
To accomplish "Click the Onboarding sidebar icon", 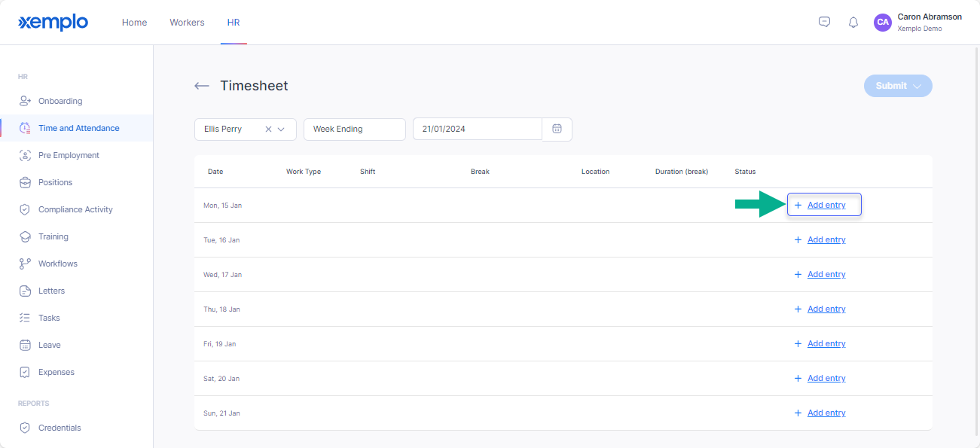I will 25,101.
